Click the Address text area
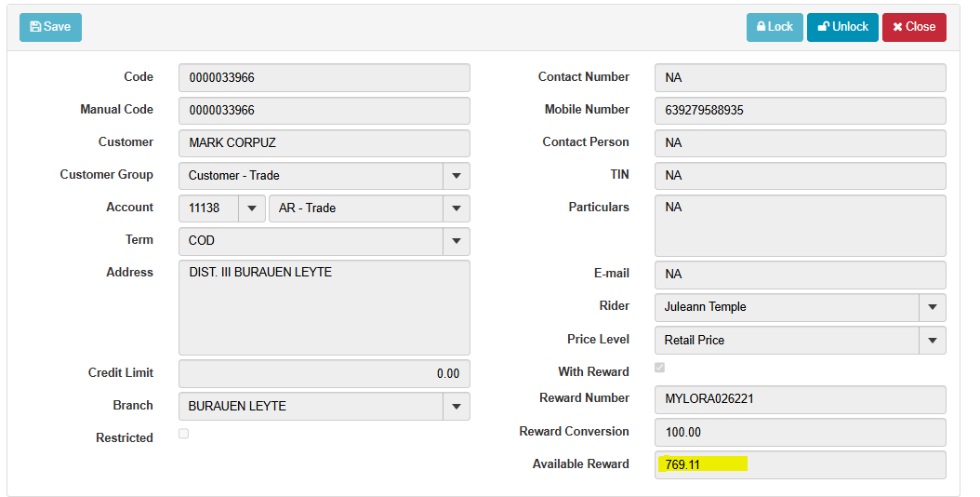The width and height of the screenshot is (980, 497). coord(324,307)
